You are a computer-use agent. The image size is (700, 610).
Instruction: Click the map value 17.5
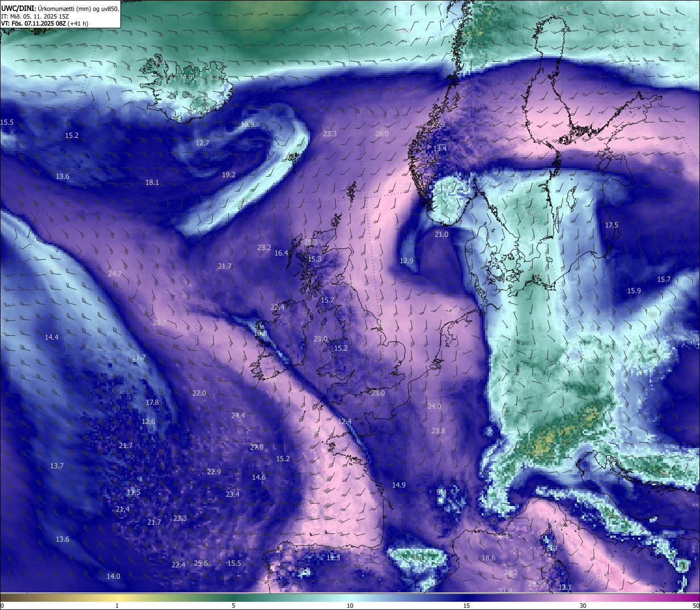point(611,225)
